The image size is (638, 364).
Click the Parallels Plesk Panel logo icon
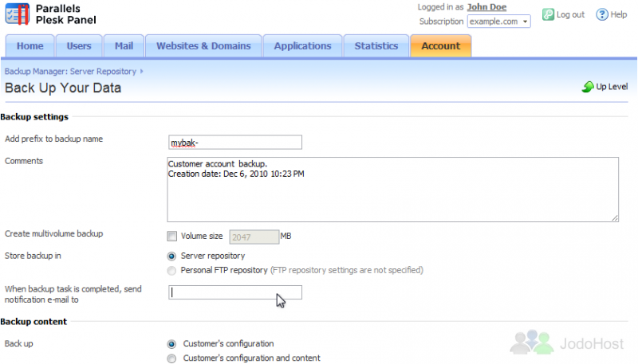pyautogui.click(x=17, y=14)
